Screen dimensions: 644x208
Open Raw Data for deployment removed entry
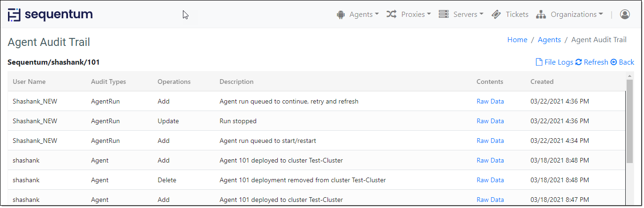490,180
